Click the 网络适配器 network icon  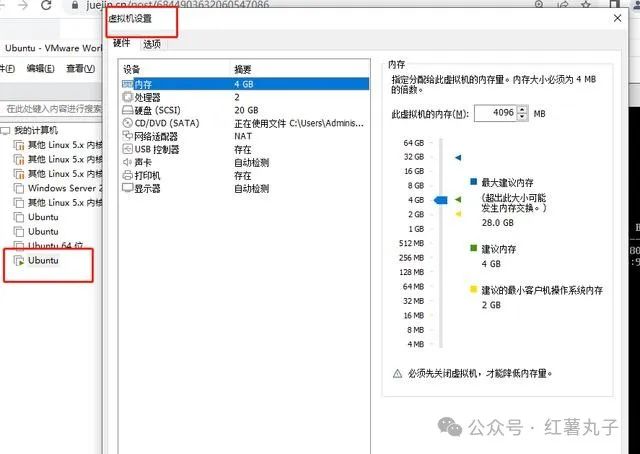tap(127, 136)
